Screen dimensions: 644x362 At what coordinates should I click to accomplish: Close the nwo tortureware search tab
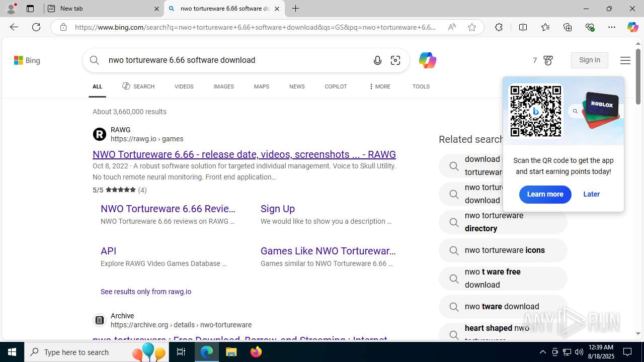point(277,9)
